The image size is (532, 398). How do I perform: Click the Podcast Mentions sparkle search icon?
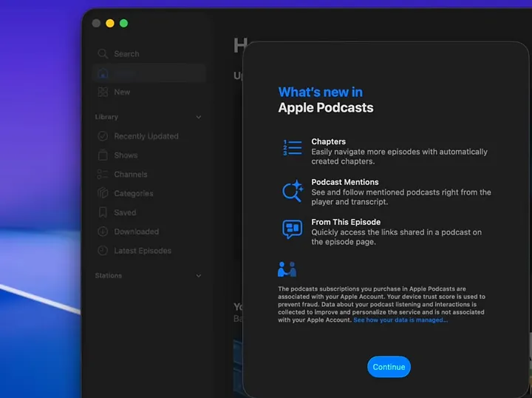click(293, 191)
